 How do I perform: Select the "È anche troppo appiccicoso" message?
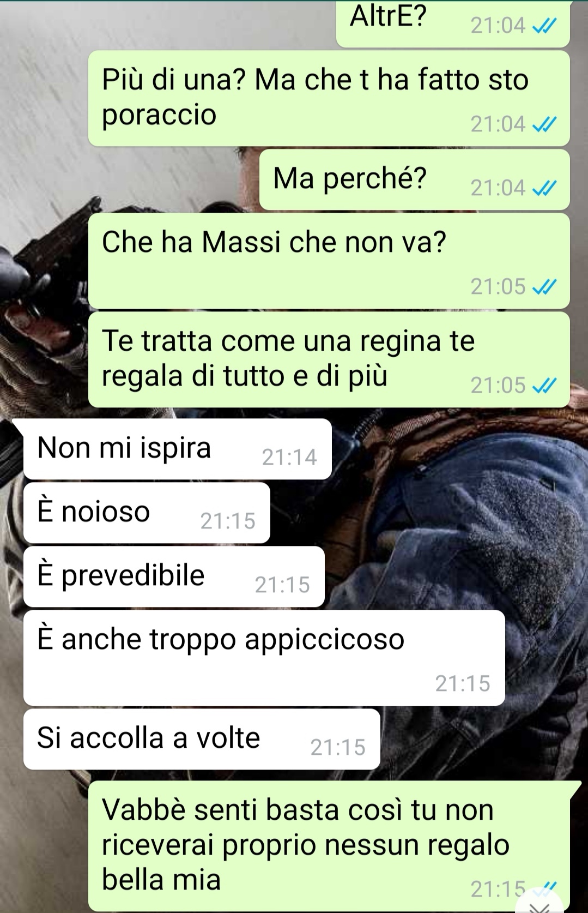pyautogui.click(x=264, y=658)
